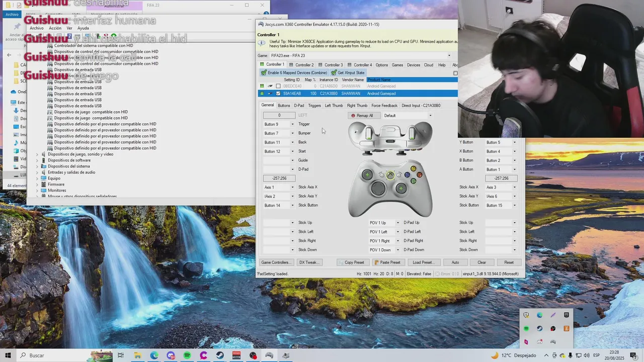Viewport: 644px width, 362px height.
Task: Switch to Device Manager taskbar icon
Action: point(286,355)
